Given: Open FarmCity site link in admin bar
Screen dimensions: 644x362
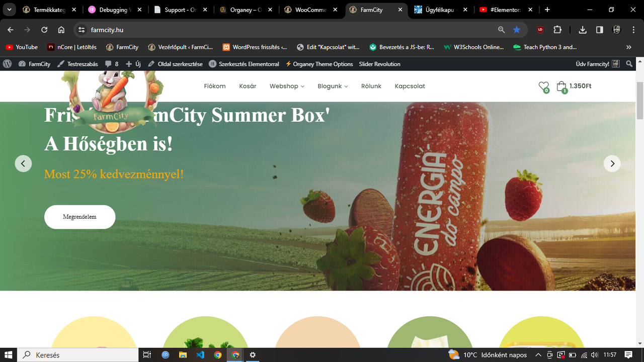Looking at the screenshot, I should [x=34, y=64].
